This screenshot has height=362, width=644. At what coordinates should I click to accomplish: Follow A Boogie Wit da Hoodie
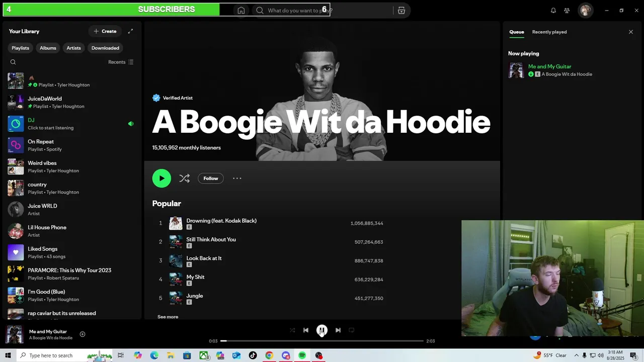pyautogui.click(x=210, y=178)
